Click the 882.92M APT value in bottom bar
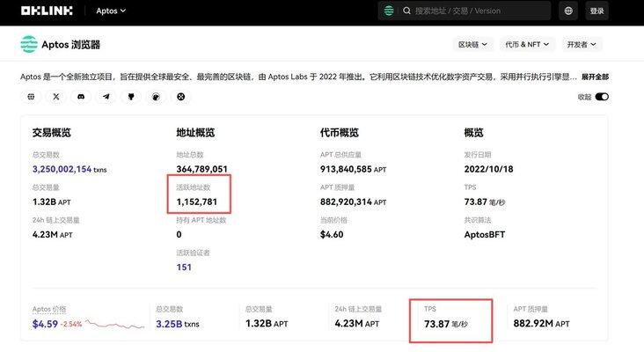The height and width of the screenshot is (352, 644). click(x=541, y=324)
